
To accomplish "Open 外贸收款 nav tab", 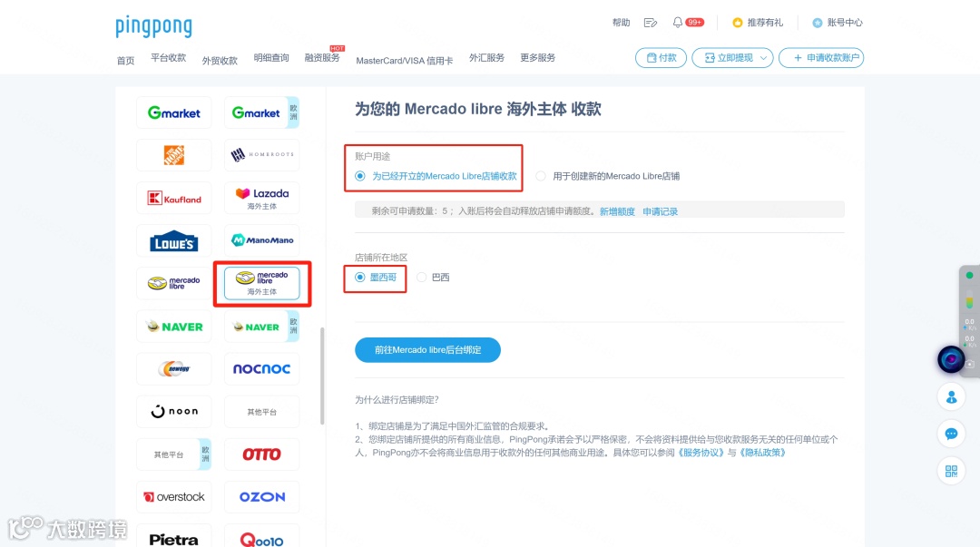I will point(220,61).
